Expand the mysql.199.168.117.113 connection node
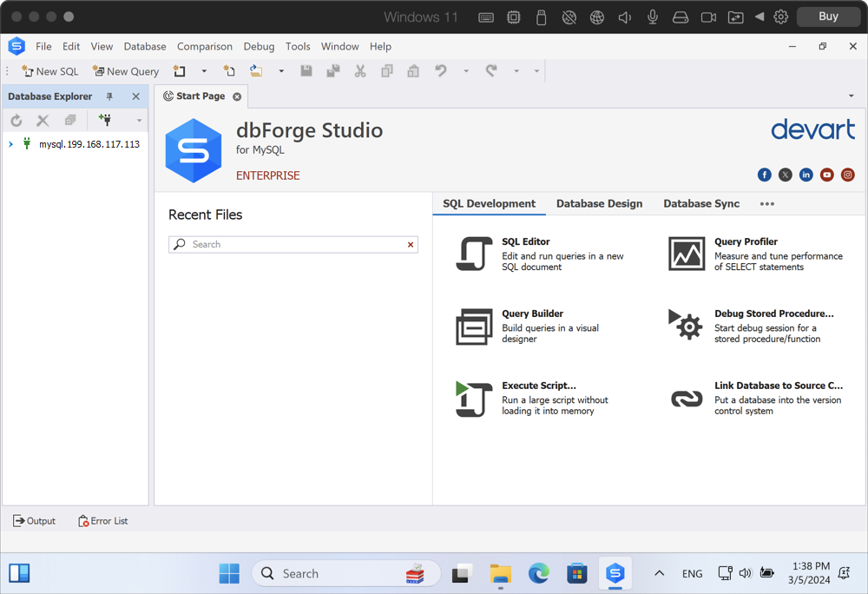The image size is (868, 594). tap(10, 144)
